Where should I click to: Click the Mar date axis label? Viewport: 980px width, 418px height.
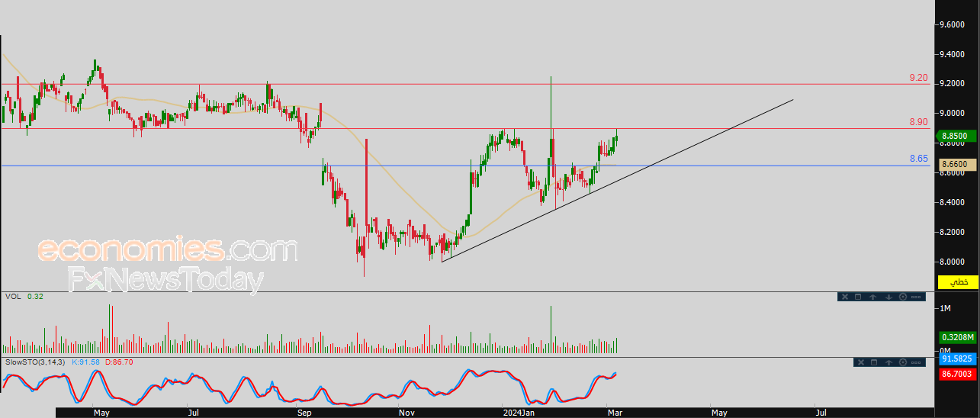[614, 413]
